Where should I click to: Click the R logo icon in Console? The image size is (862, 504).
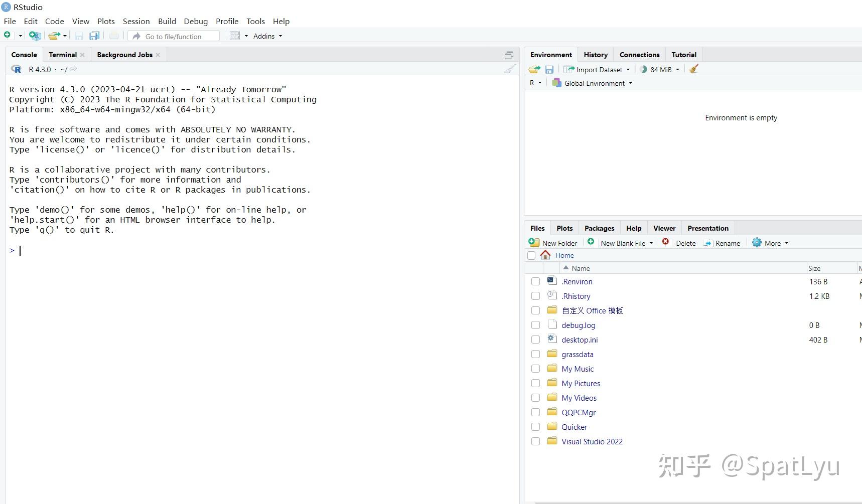tap(16, 69)
